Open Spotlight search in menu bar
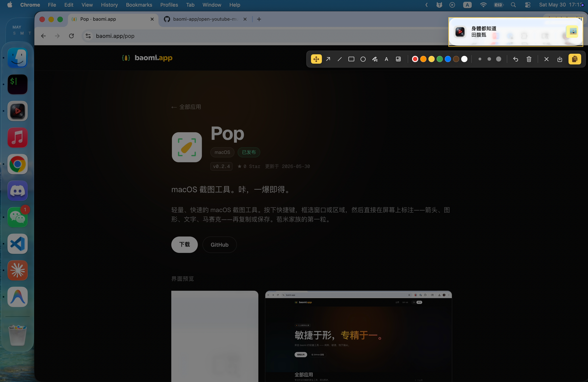 513,5
